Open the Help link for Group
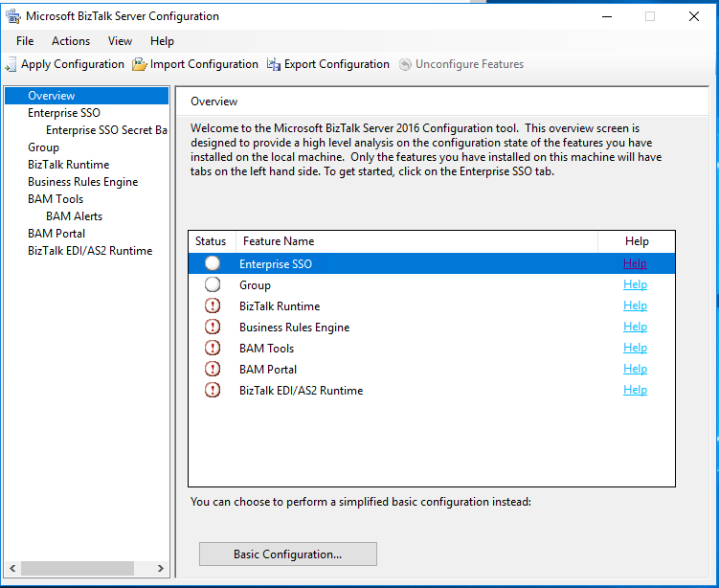 pyautogui.click(x=635, y=284)
